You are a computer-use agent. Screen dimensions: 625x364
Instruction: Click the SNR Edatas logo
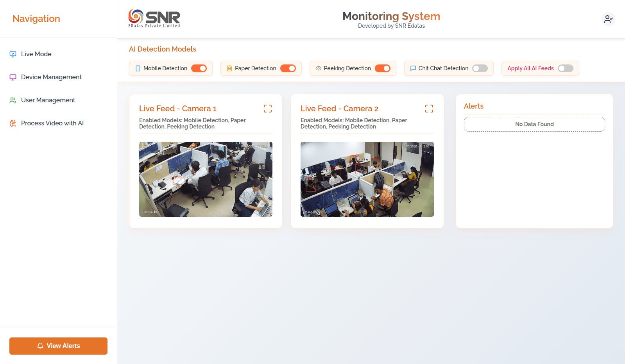[x=154, y=18]
